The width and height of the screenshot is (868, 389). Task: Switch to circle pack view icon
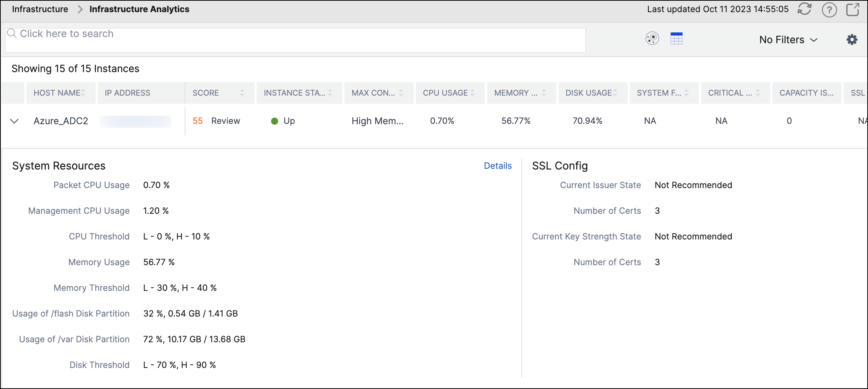tap(652, 39)
